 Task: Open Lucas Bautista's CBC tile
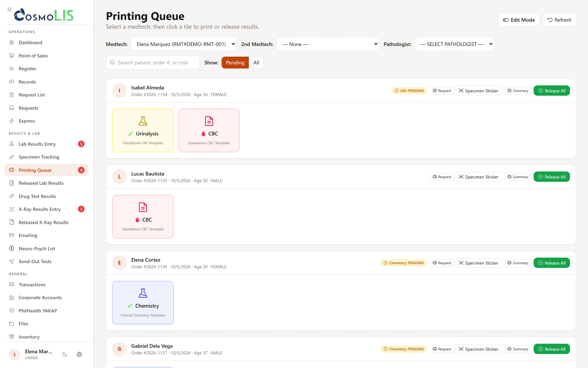(x=143, y=216)
